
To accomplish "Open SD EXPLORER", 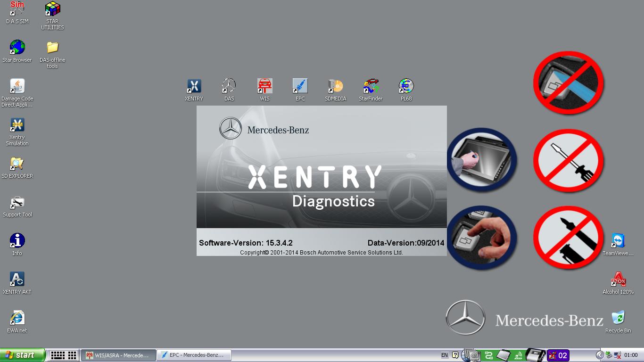I will pyautogui.click(x=17, y=165).
